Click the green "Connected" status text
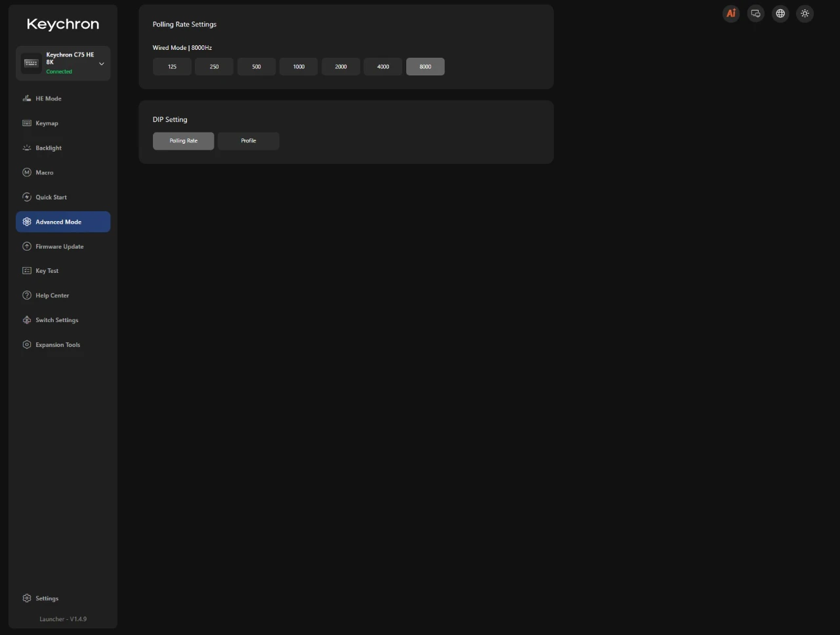The image size is (840, 635). pos(59,72)
